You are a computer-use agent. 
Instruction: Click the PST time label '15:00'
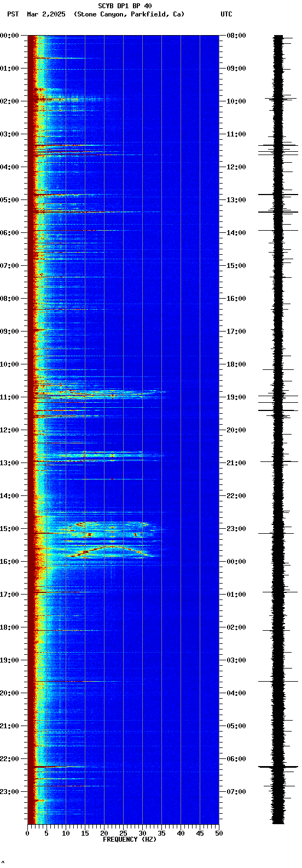click(9, 529)
